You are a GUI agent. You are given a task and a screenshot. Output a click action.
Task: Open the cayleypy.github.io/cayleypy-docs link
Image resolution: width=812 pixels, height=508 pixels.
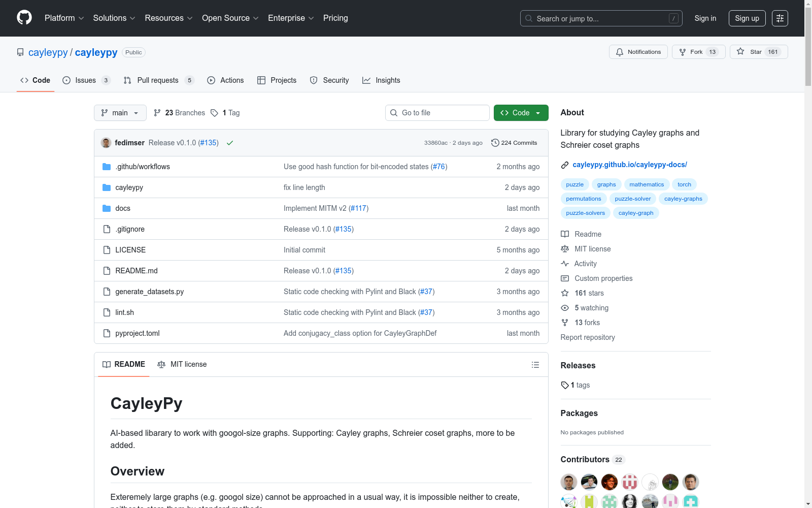pyautogui.click(x=630, y=165)
